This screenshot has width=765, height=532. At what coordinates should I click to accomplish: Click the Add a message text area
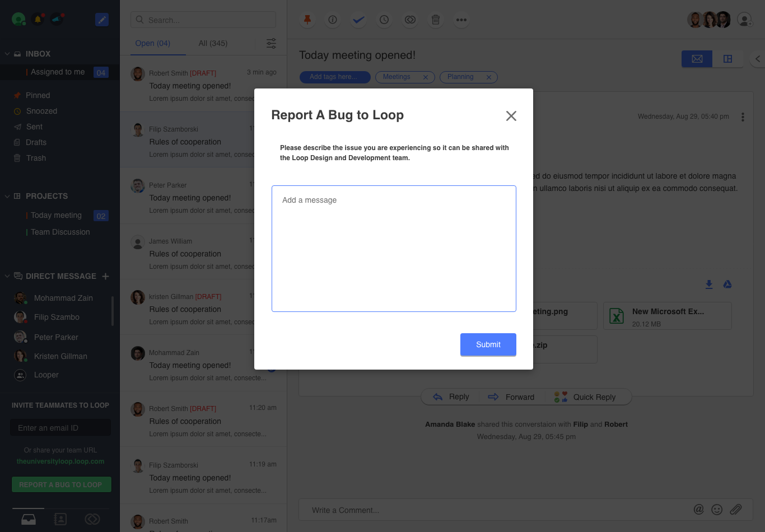[394, 249]
